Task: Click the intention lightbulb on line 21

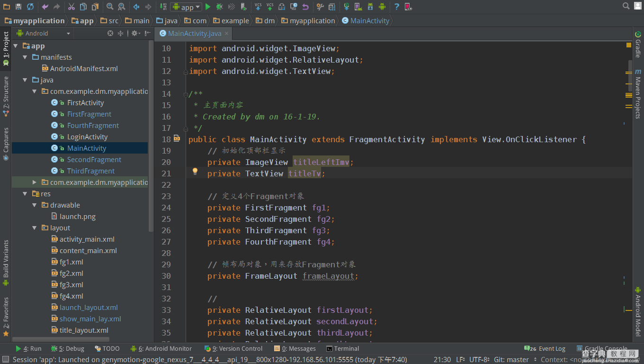Action: click(195, 172)
